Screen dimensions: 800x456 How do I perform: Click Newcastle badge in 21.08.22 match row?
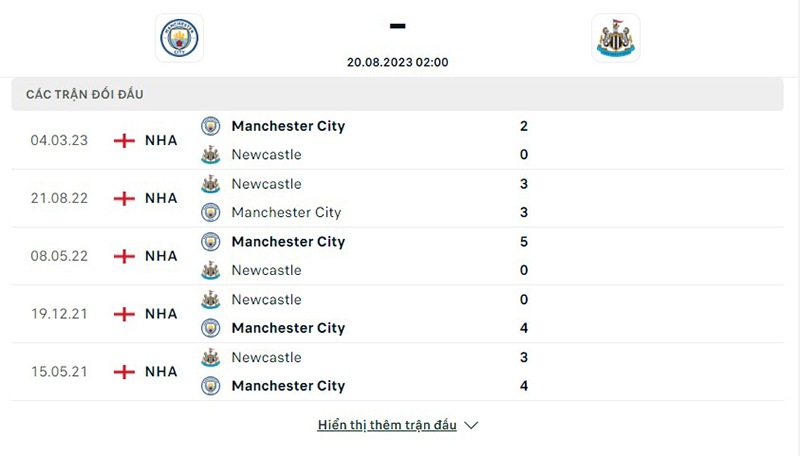tap(210, 184)
